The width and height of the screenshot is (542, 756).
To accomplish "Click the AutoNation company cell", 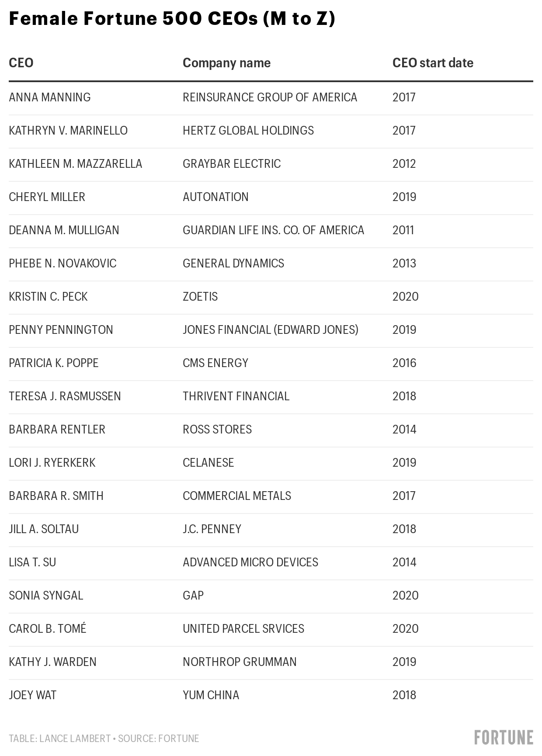I will point(215,197).
